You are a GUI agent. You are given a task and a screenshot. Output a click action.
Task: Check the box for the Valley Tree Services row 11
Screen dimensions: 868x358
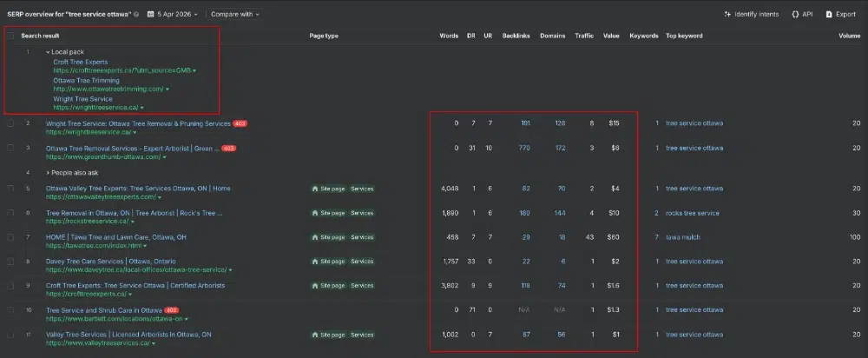pos(10,335)
